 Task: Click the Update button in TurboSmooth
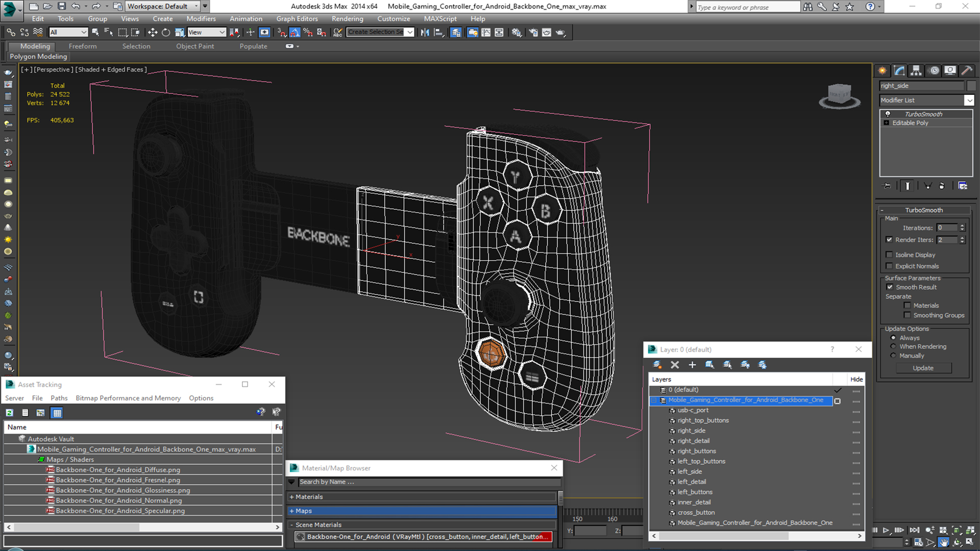923,368
